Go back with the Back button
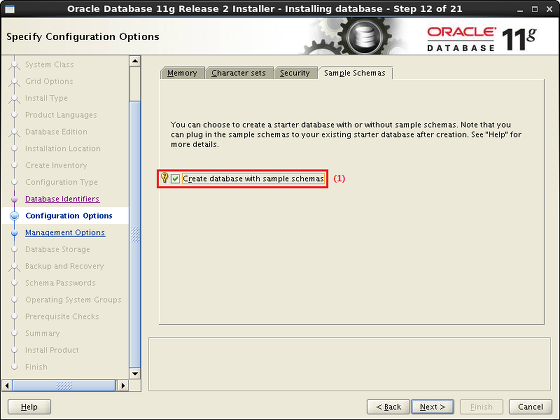 click(x=388, y=407)
